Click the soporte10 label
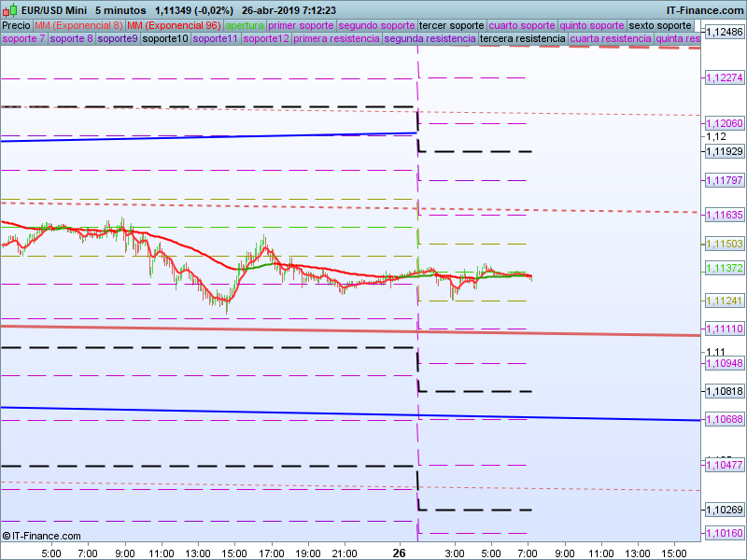The width and height of the screenshot is (747, 560). [x=165, y=39]
